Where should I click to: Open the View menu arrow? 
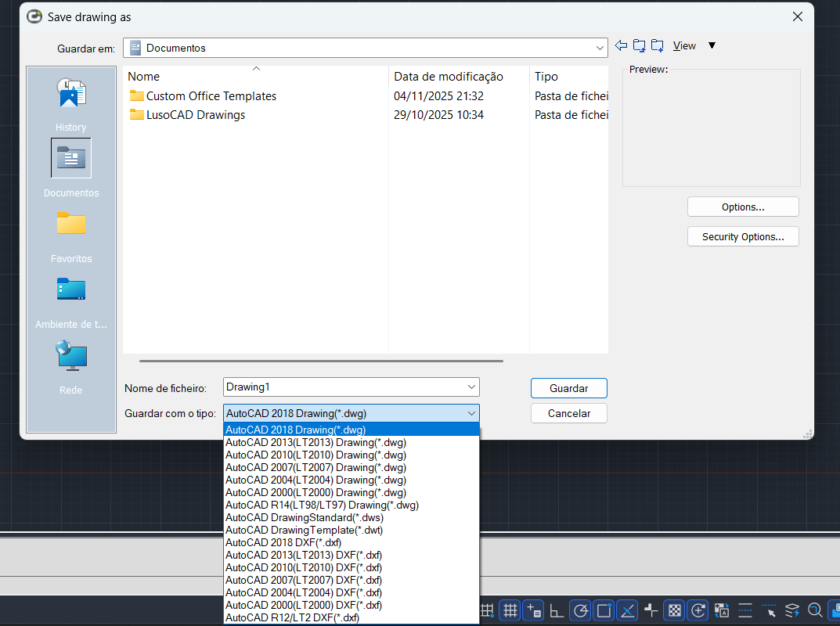coord(711,45)
